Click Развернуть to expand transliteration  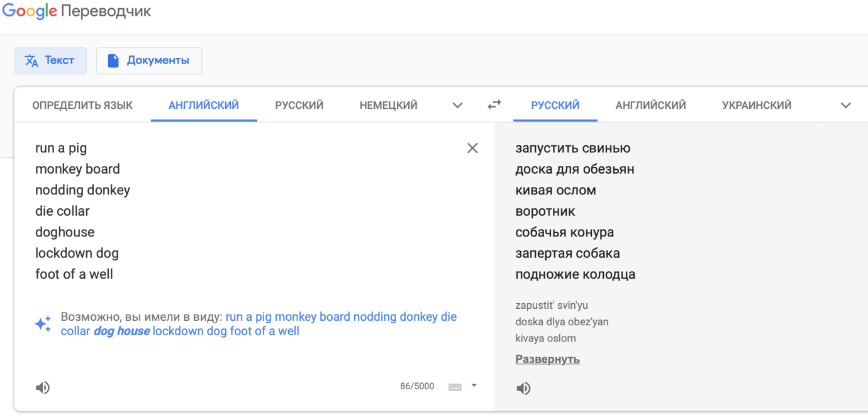(x=547, y=359)
